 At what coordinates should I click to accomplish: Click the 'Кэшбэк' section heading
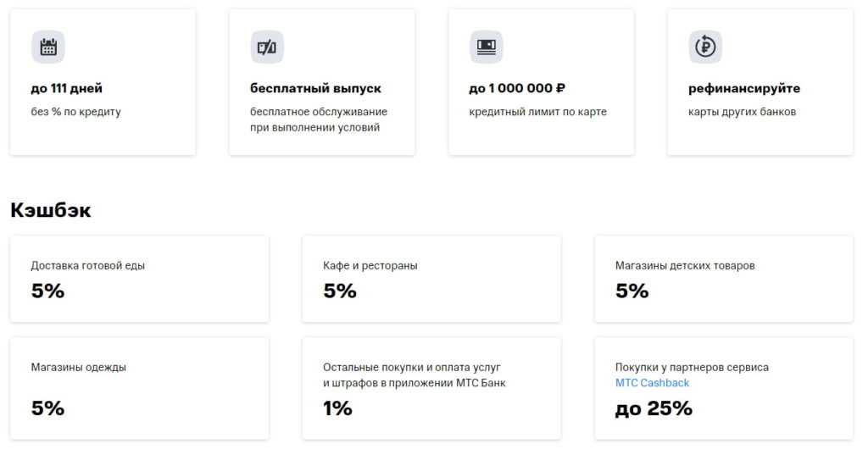(51, 210)
